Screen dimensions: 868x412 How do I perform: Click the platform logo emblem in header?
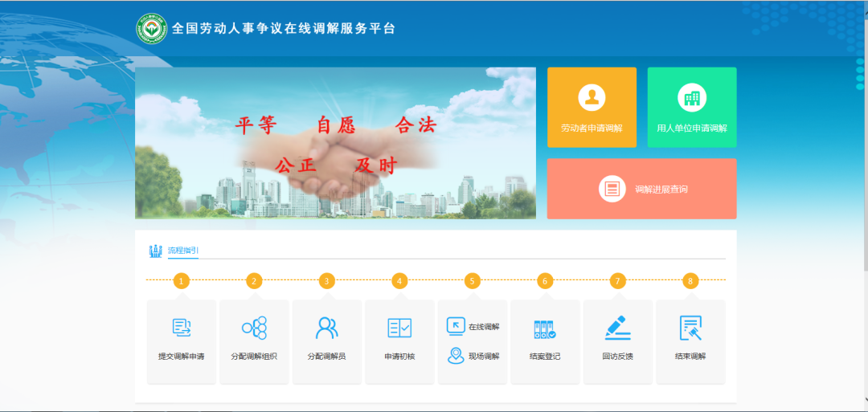click(x=152, y=29)
